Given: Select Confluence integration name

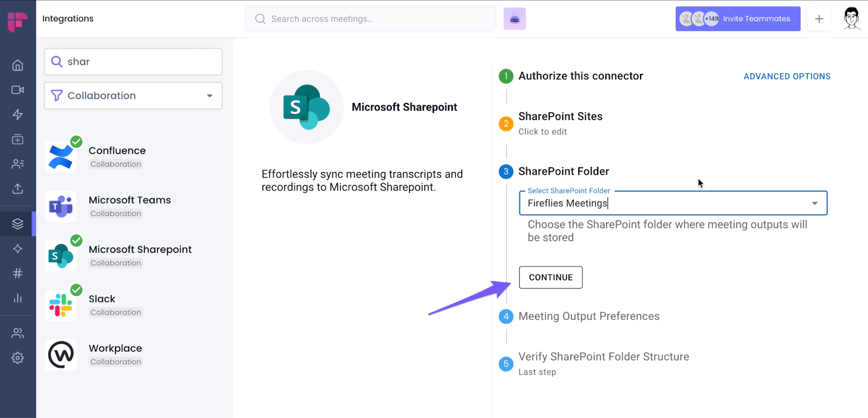Looking at the screenshot, I should pyautogui.click(x=117, y=150).
